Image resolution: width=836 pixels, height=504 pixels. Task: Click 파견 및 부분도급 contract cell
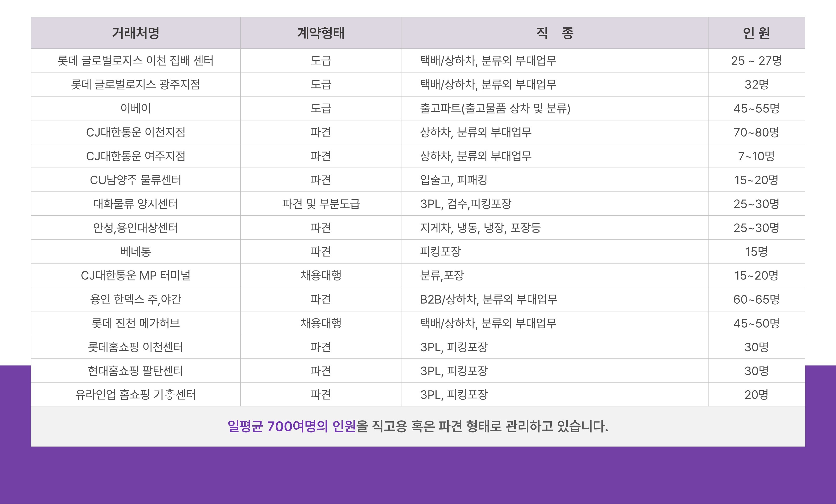(321, 204)
